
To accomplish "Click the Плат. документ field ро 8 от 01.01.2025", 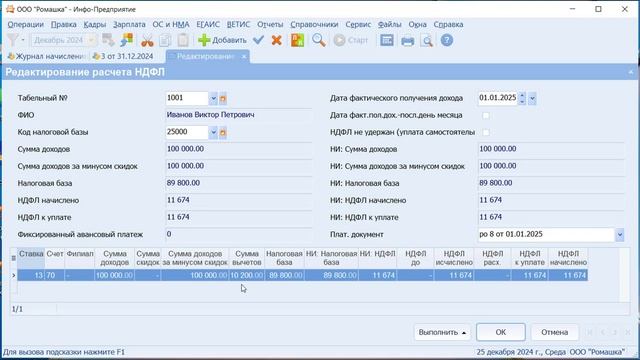I will point(547,234).
